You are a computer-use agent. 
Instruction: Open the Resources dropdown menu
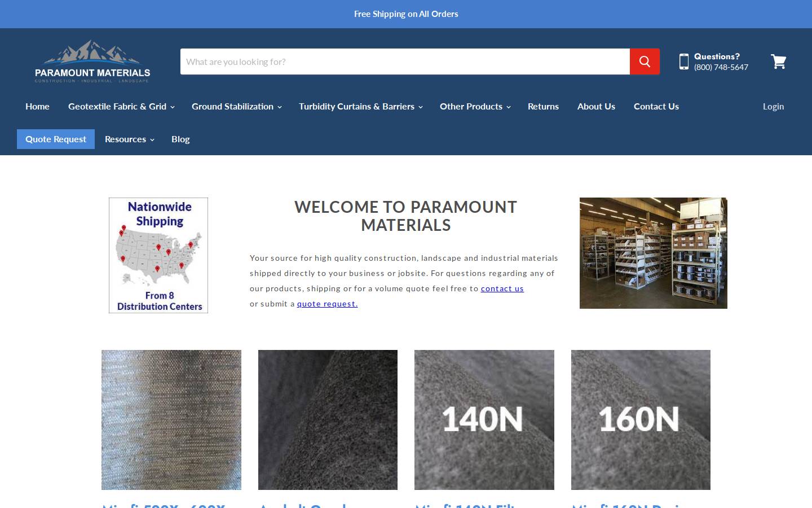(129, 139)
